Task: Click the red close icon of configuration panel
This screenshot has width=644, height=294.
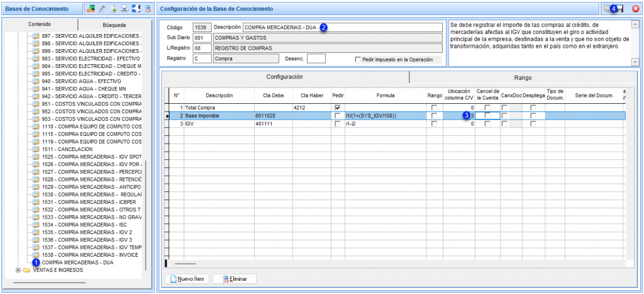Action: pyautogui.click(x=636, y=8)
